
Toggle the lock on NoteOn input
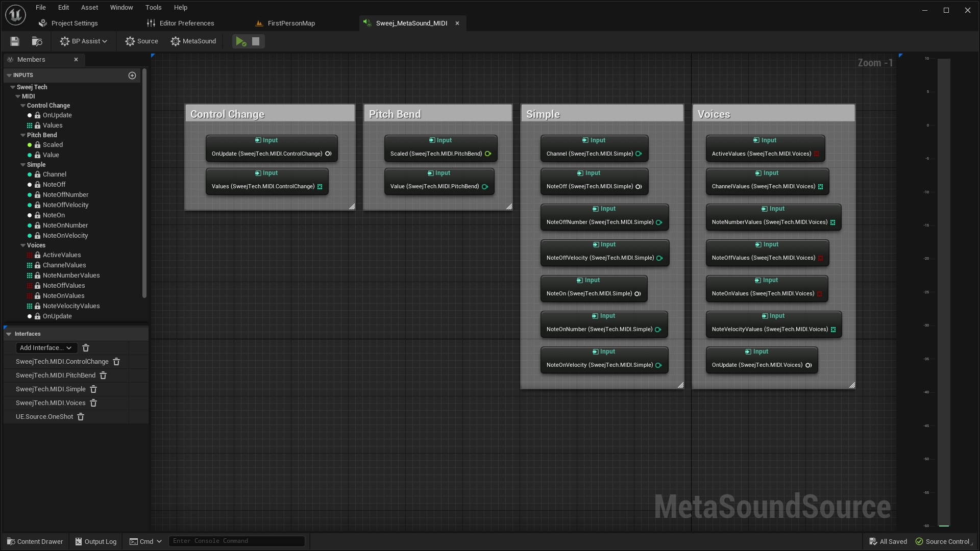37,215
